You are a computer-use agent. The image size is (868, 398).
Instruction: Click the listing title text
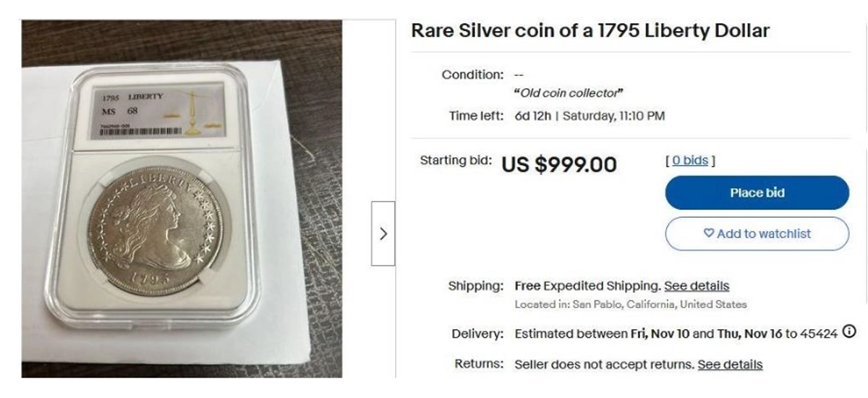[590, 30]
